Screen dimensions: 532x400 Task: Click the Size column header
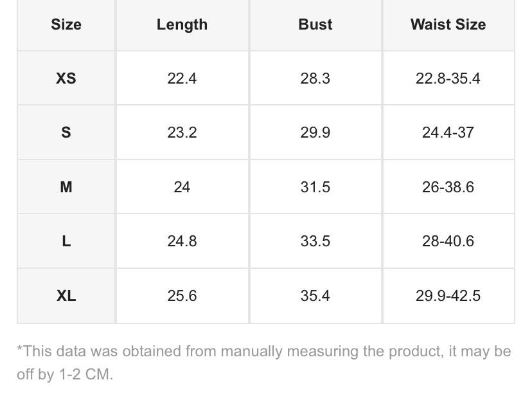(66, 24)
